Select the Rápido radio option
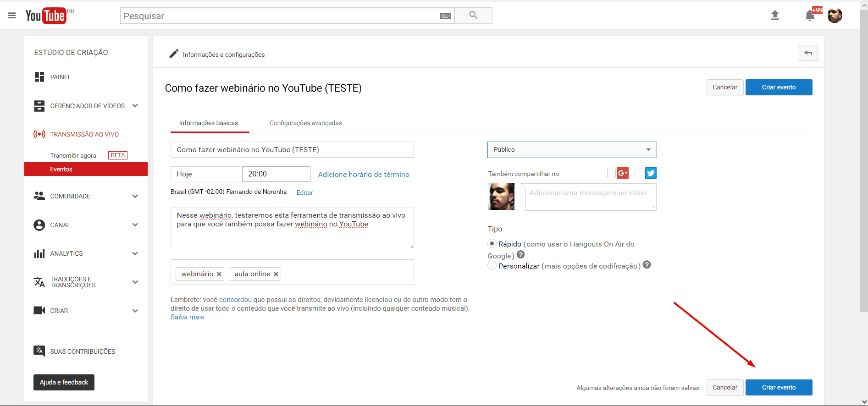 click(492, 243)
